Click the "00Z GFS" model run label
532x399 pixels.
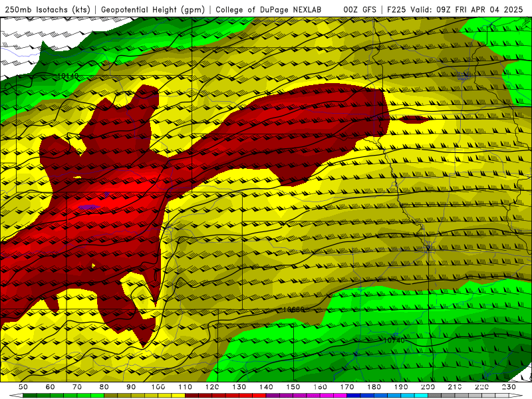[x=360, y=10]
